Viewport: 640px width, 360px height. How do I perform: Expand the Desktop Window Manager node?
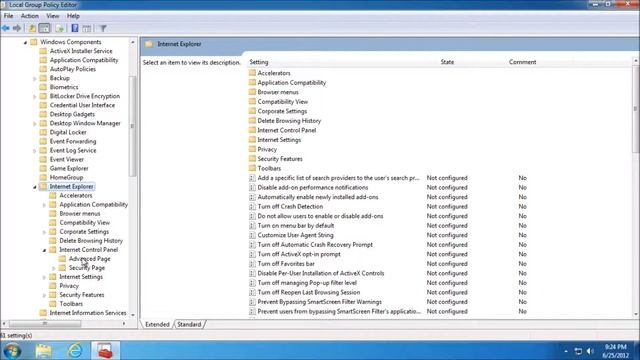(x=35, y=123)
